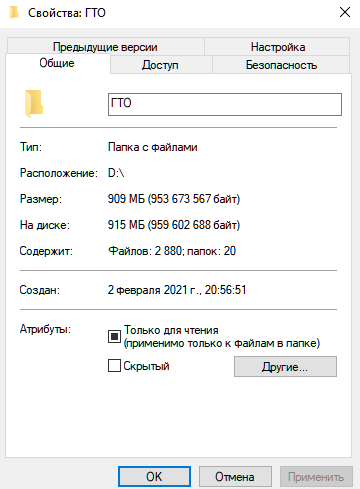Enable the 'Скрытый' attribute checkbox
Image resolution: width=360 pixels, height=489 pixels.
click(114, 365)
